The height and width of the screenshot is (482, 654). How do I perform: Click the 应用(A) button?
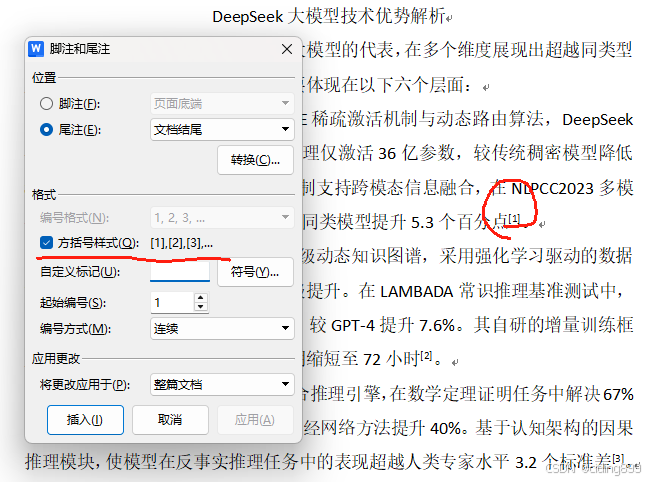[255, 420]
